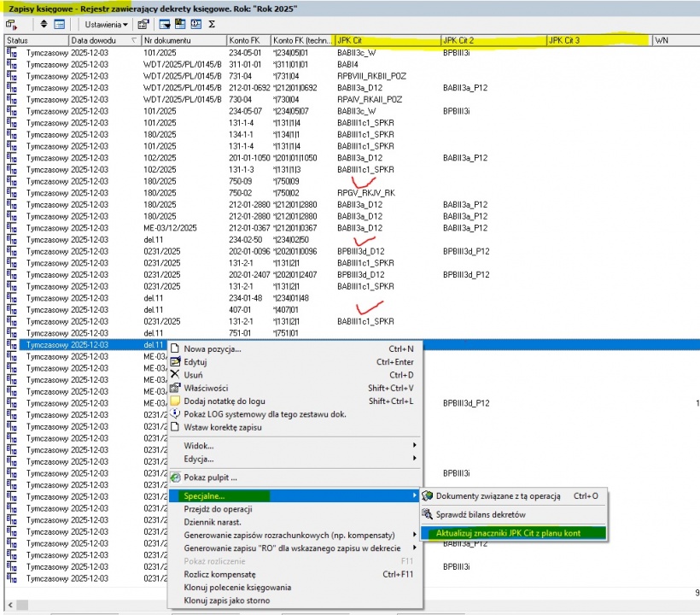Select Nowa pozycja... from context menu
The image size is (700, 615).
pos(213,348)
